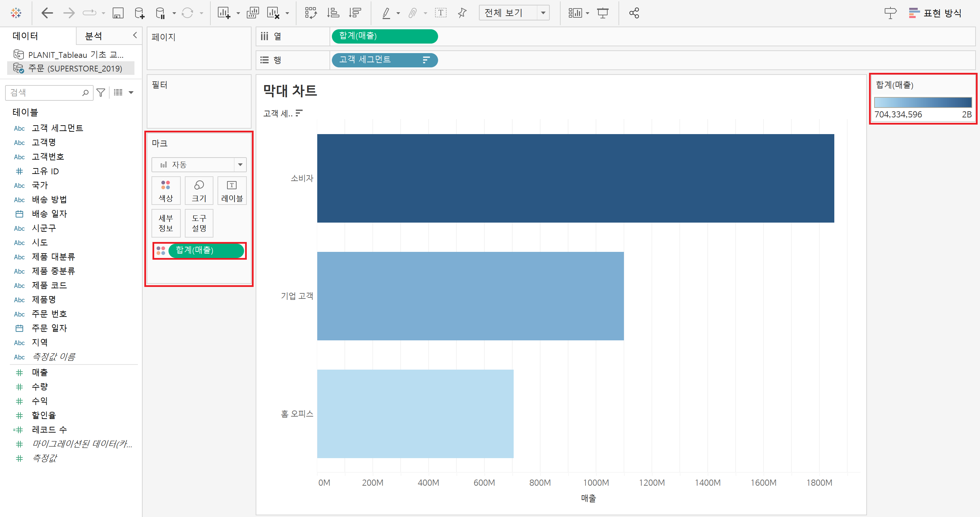
Task: Click the 색상 button in Marks card
Action: point(165,191)
